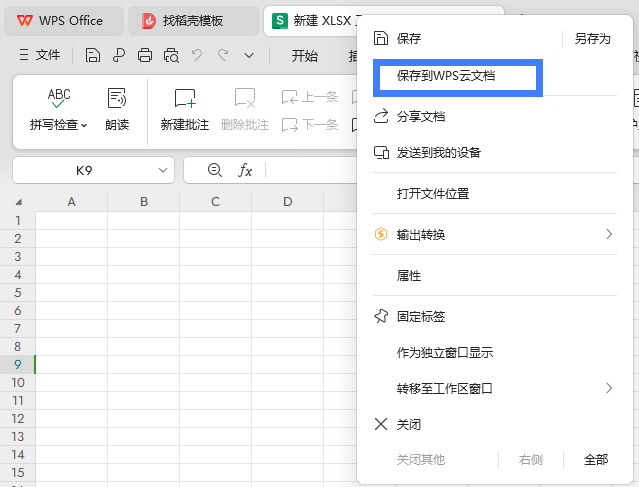This screenshot has width=639, height=487.
Task: Choose 保存到WPS云文档 menu entry
Action: (446, 76)
